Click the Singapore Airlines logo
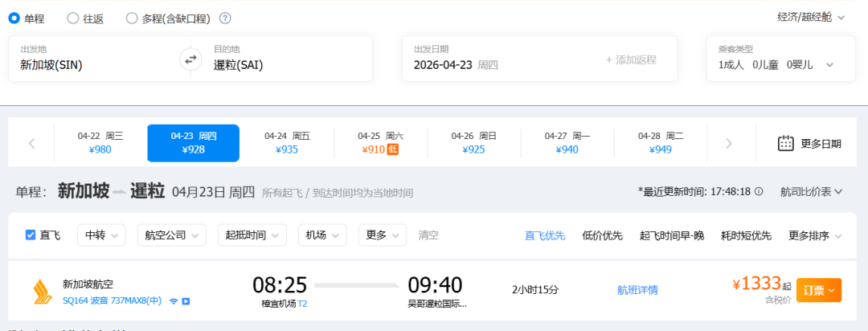 tap(41, 290)
